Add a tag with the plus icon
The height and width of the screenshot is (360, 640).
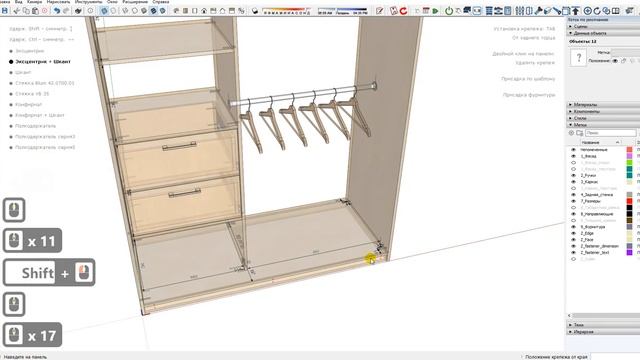tap(571, 133)
